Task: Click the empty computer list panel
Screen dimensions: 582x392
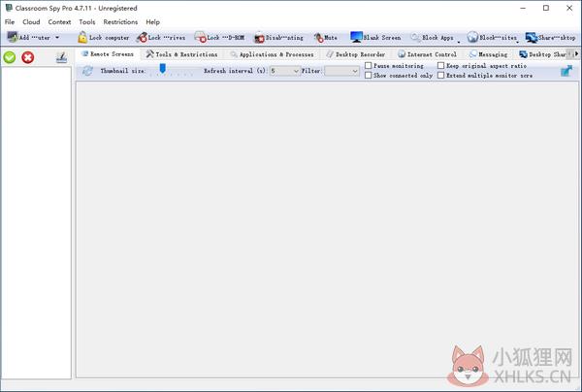Action: point(37,223)
